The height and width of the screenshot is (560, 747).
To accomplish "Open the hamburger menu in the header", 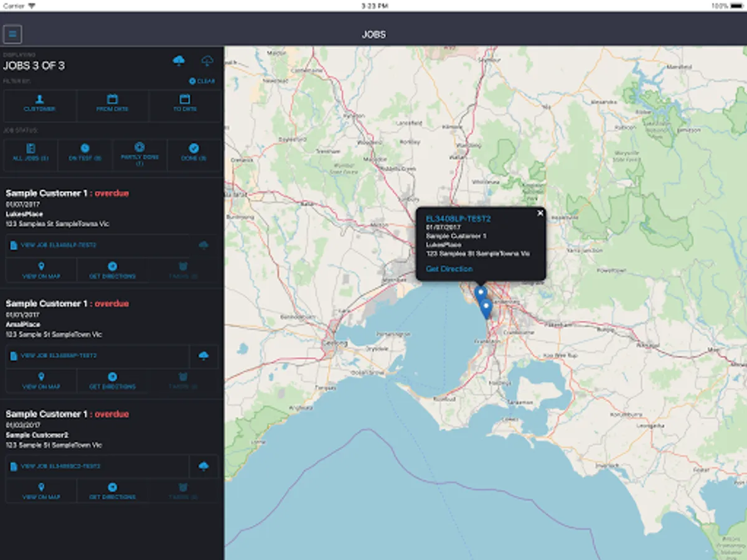I will click(x=12, y=34).
